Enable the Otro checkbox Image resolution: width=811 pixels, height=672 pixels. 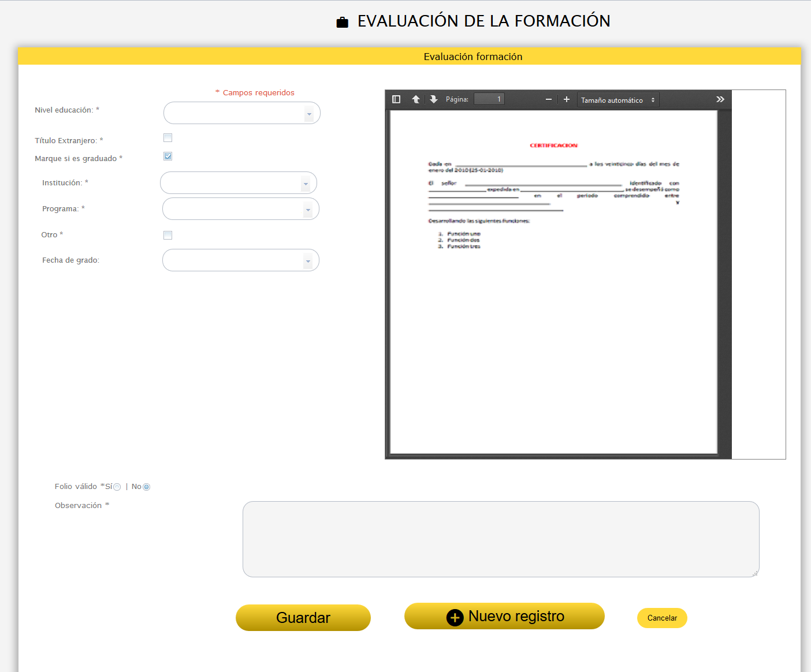click(168, 235)
